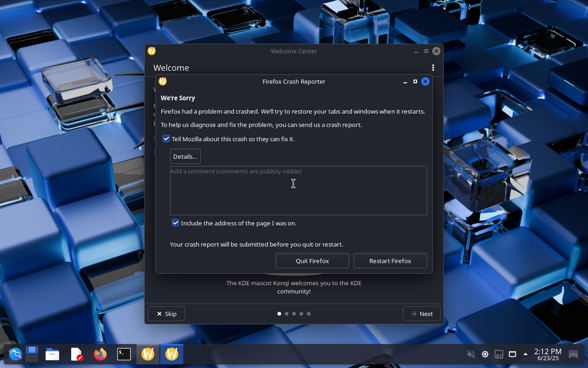Open the Details... button
The height and width of the screenshot is (368, 588).
tap(185, 156)
